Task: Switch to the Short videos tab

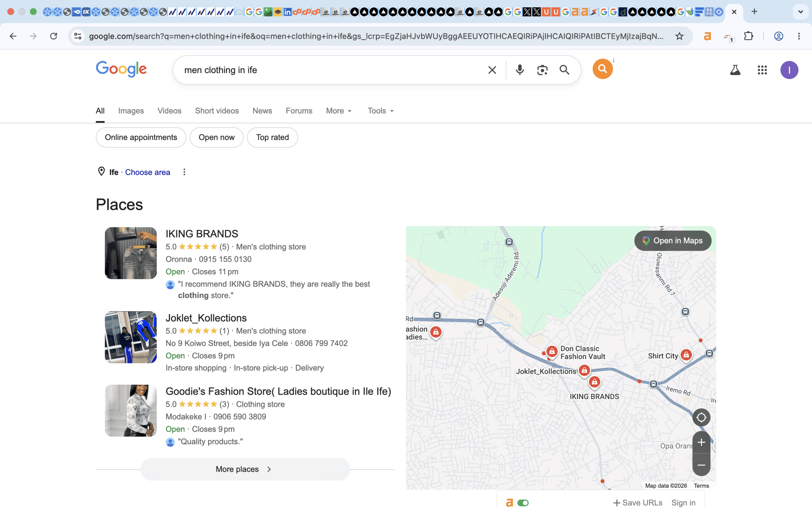Action: 217,111
